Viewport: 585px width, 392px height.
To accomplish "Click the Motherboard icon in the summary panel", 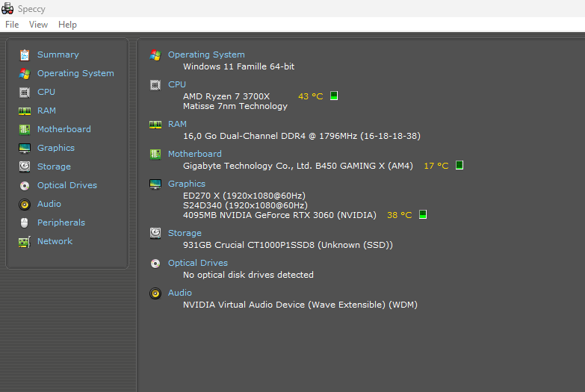I will 155,154.
